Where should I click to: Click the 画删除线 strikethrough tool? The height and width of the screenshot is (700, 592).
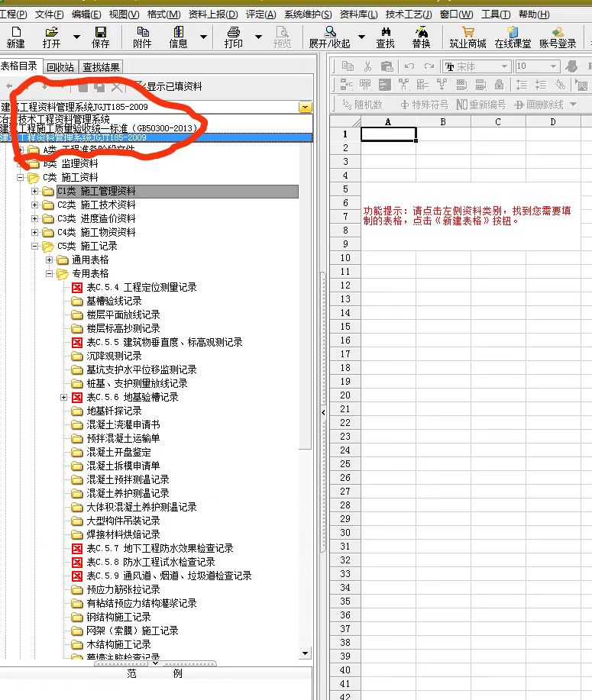pos(539,105)
